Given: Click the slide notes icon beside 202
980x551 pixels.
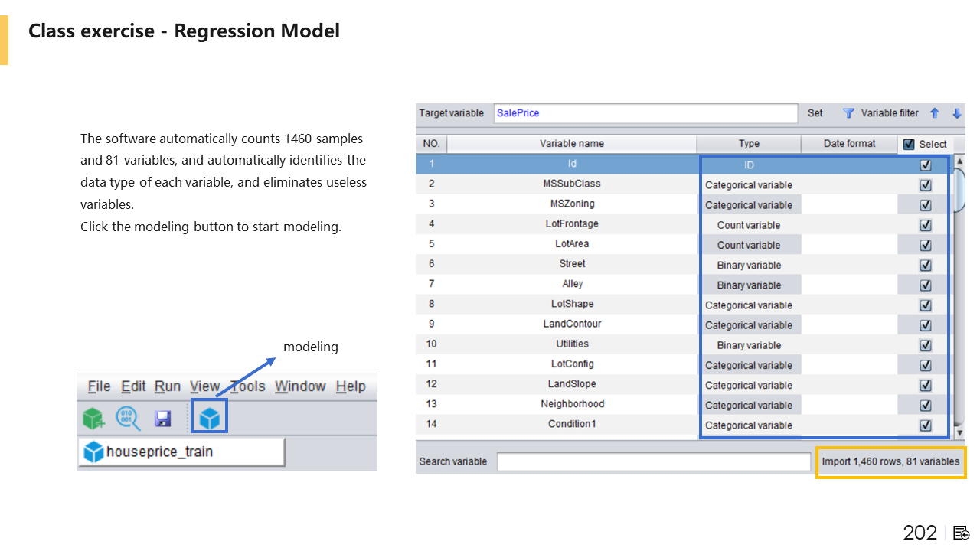Looking at the screenshot, I should (x=962, y=533).
